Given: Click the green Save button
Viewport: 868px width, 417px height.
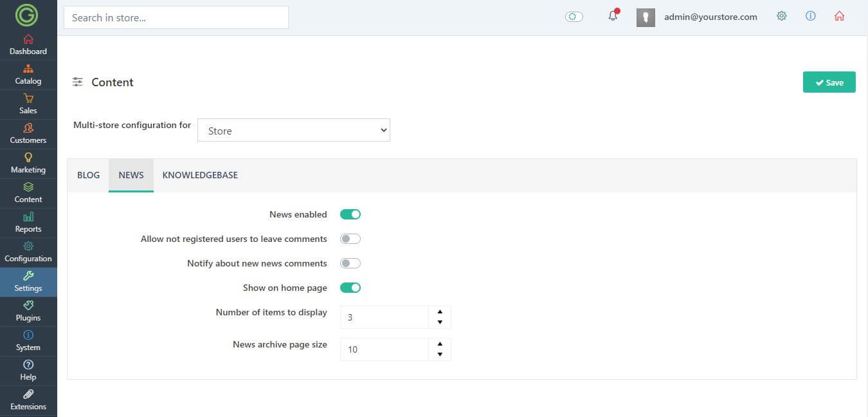Looking at the screenshot, I should 829,82.
